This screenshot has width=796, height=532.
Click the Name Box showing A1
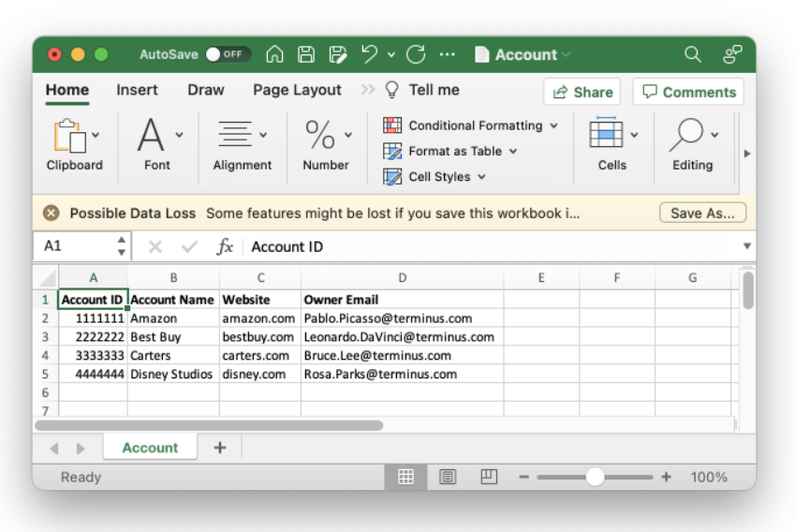click(74, 246)
